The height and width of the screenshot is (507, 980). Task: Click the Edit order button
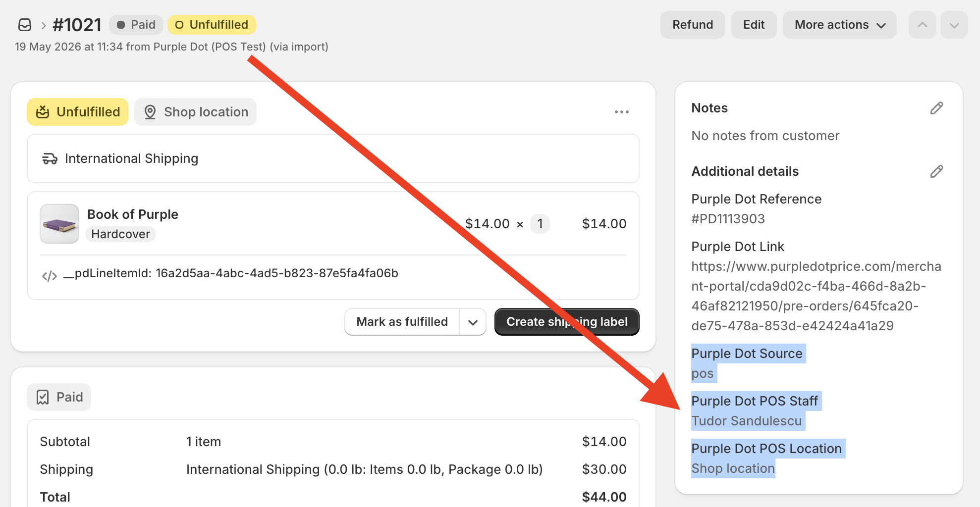[x=754, y=25]
